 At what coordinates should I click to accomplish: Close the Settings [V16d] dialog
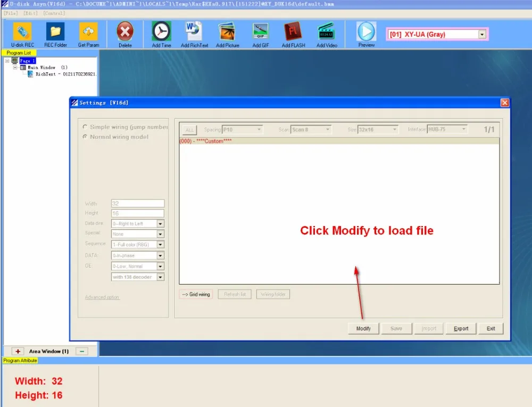[x=504, y=103]
